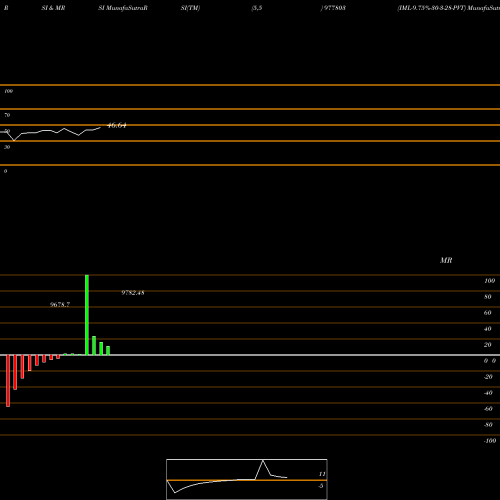Viewport: 500px width, 500px height.
Task: Click the 977803 code in header
Action: pos(334,8)
